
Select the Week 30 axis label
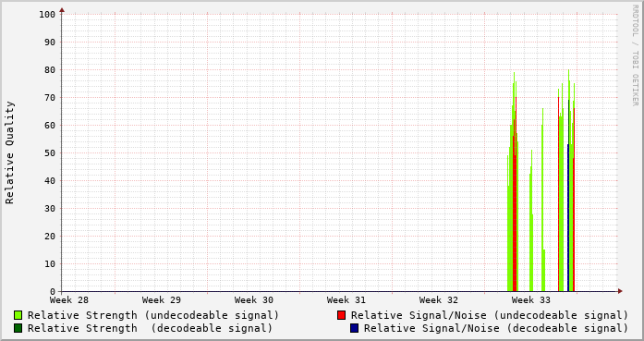click(254, 300)
